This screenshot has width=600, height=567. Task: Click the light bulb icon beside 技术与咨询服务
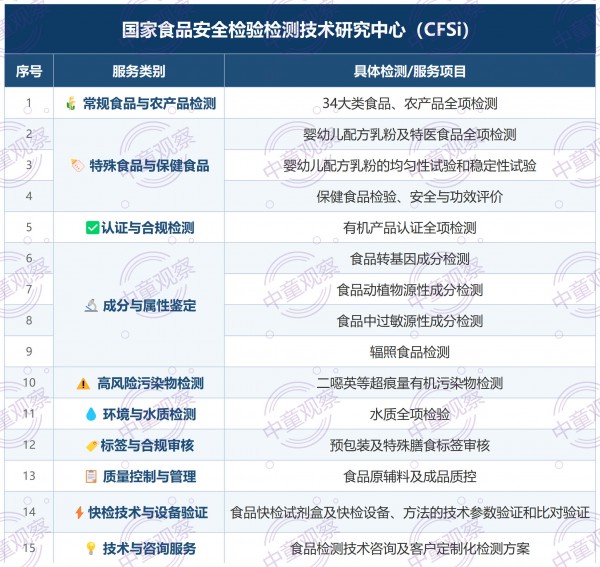point(91,548)
